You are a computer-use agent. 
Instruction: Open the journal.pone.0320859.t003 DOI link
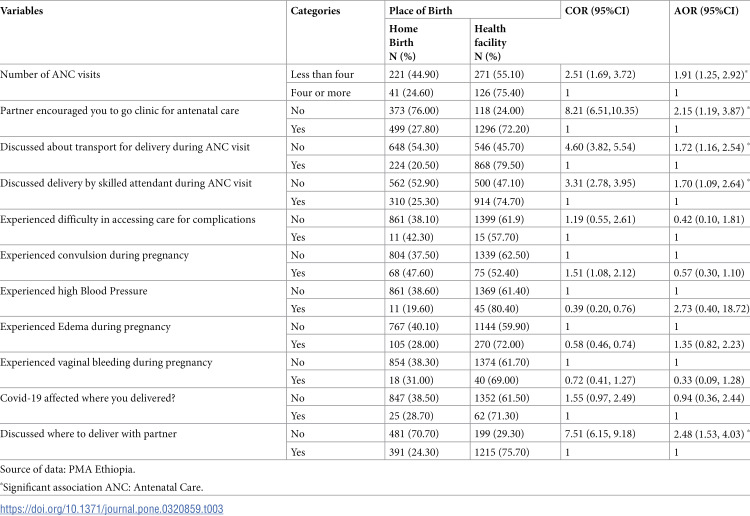[111, 509]
